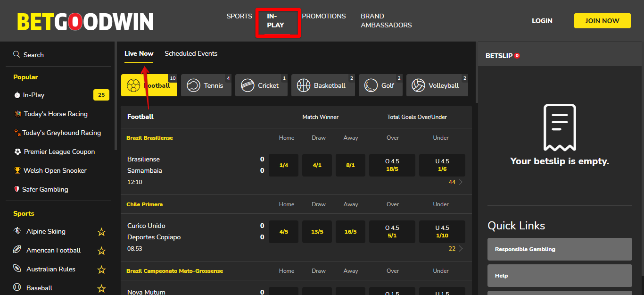Bet on Brasiliense home win at 1/4

(x=283, y=165)
